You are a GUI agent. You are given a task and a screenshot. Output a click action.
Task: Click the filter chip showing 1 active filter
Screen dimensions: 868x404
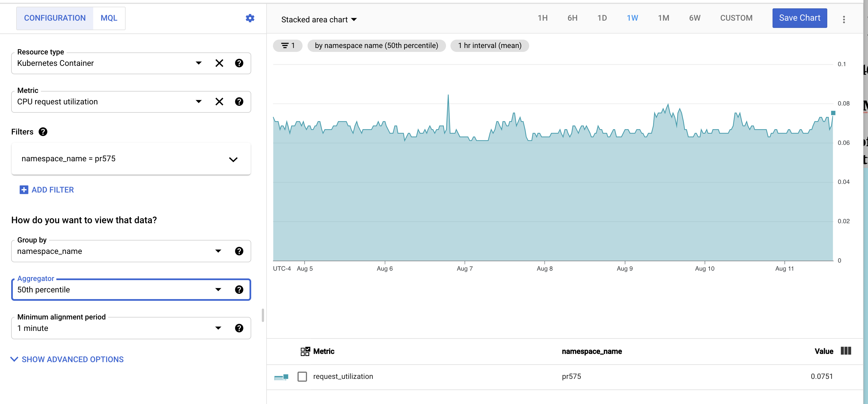tap(287, 45)
